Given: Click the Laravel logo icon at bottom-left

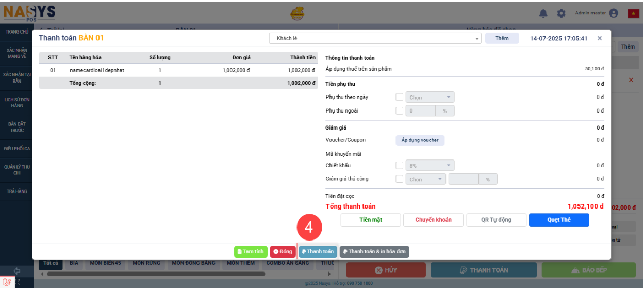Looking at the screenshot, I should 7,282.
